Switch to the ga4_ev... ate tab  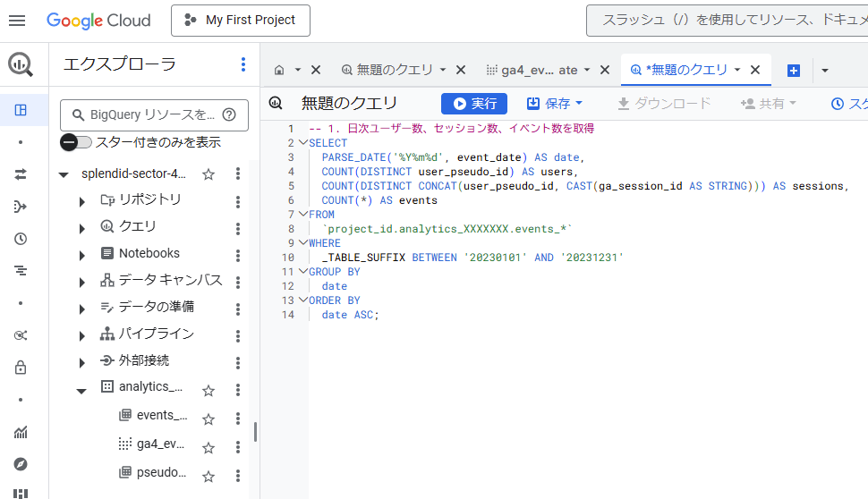532,71
